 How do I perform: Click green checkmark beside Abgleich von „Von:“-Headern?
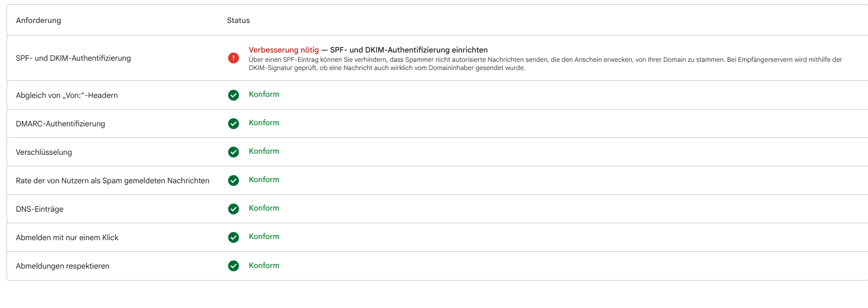coord(234,95)
